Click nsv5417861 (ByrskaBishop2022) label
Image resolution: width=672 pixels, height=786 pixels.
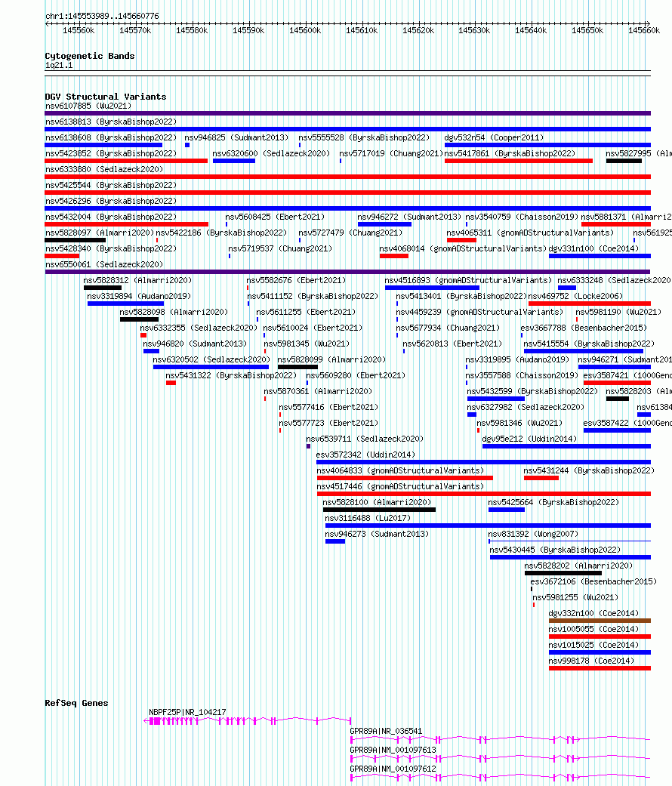(x=510, y=153)
